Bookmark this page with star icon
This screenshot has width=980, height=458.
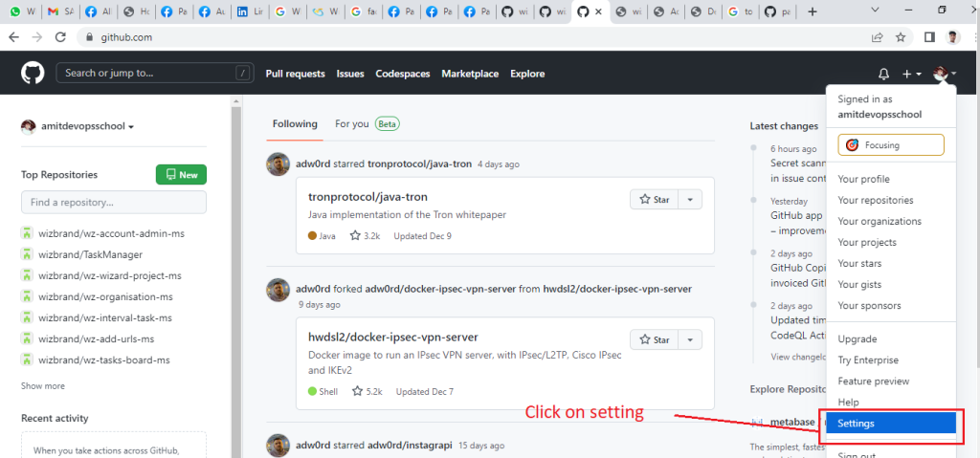pos(901,37)
